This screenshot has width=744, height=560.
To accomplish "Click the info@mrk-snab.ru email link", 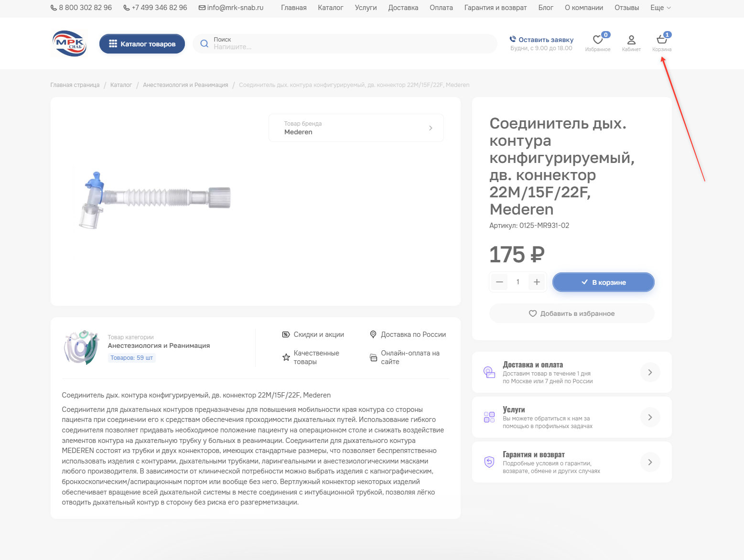I will [235, 8].
